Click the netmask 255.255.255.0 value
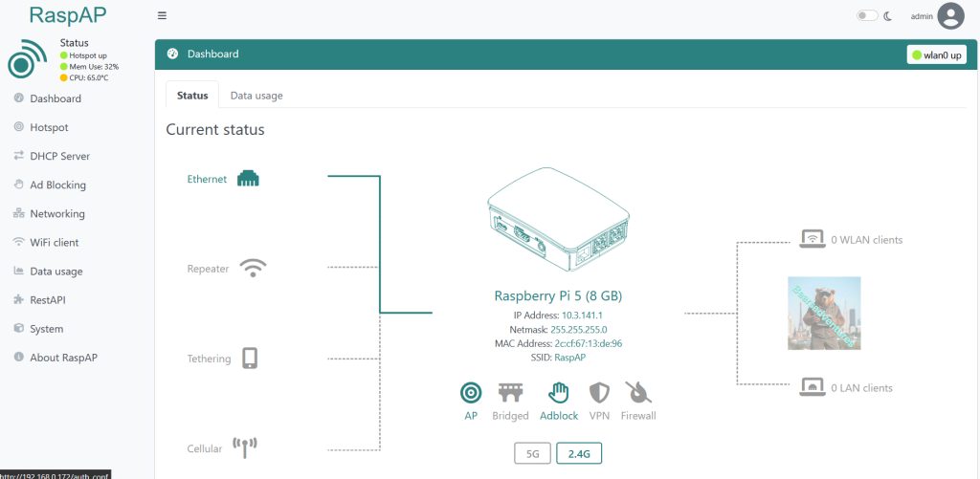This screenshot has height=479, width=980. [579, 330]
